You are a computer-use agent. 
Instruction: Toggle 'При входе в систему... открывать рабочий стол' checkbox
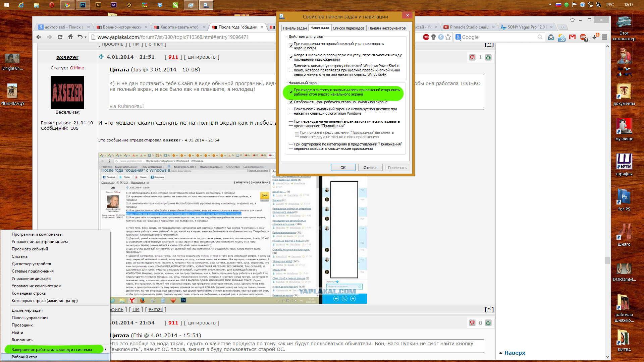pos(291,92)
